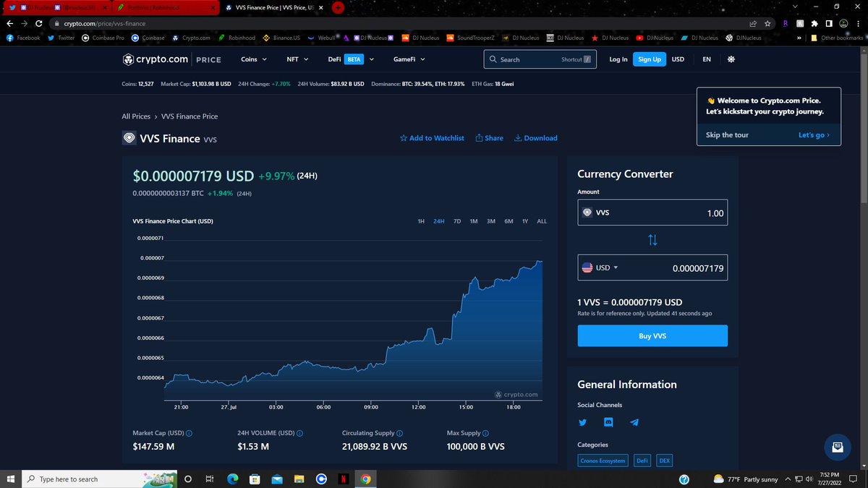Click the search coins field
The image size is (868, 488).
(x=540, y=59)
